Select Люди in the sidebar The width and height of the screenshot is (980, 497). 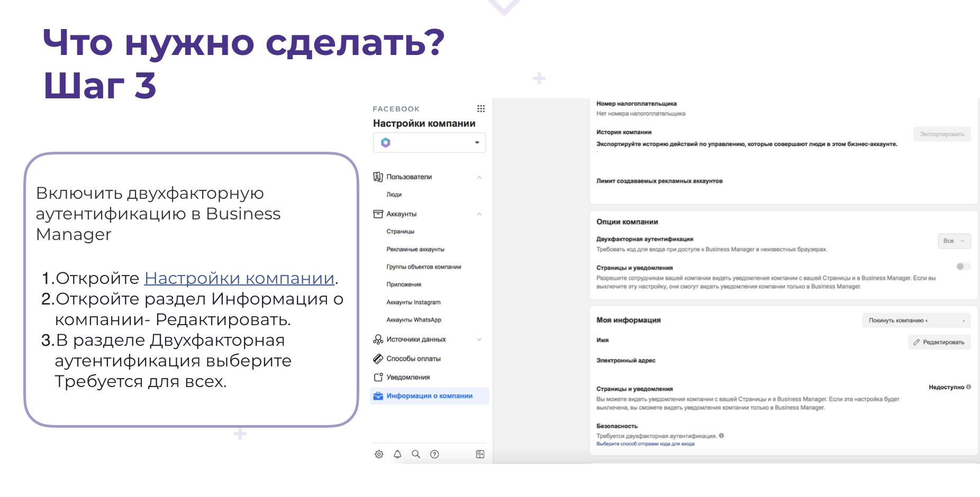click(394, 195)
